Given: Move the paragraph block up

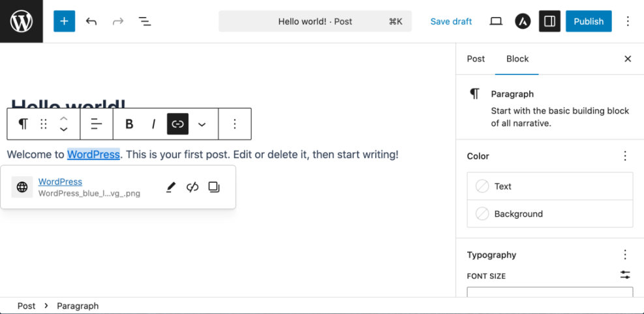Looking at the screenshot, I should [x=64, y=118].
